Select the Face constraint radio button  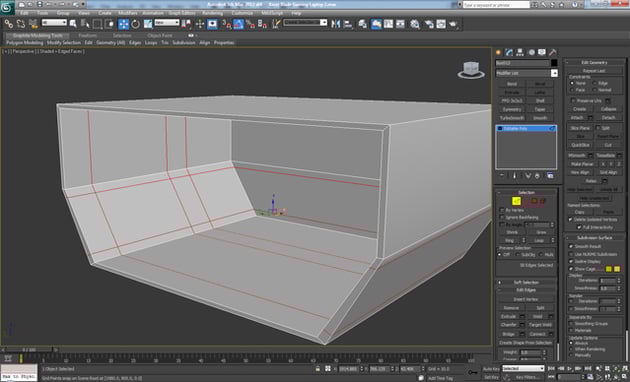572,90
